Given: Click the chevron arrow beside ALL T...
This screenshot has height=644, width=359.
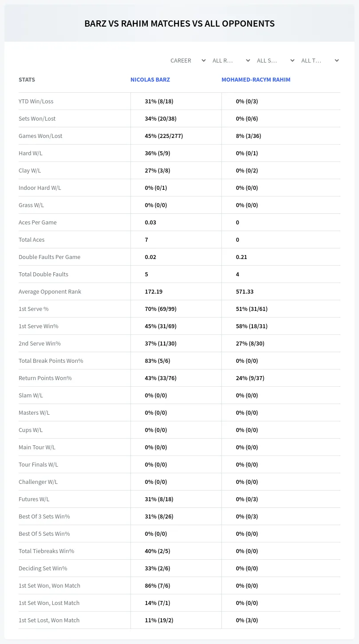Looking at the screenshot, I should (336, 60).
